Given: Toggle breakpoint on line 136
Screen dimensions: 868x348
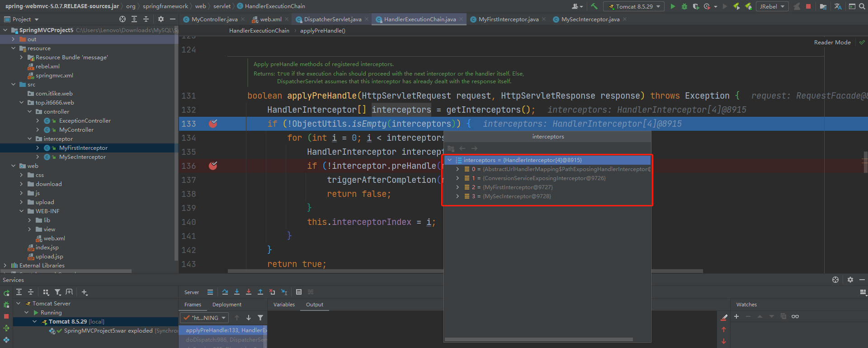Looking at the screenshot, I should click(x=213, y=166).
